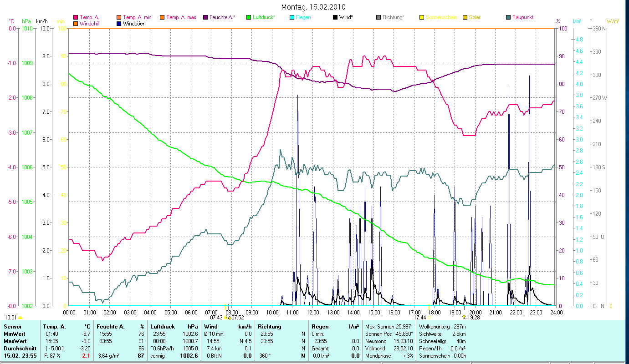The height and width of the screenshot is (364, 629).
Task: Click the 15.02. 23:55 timestamp
Action: coord(20,355)
